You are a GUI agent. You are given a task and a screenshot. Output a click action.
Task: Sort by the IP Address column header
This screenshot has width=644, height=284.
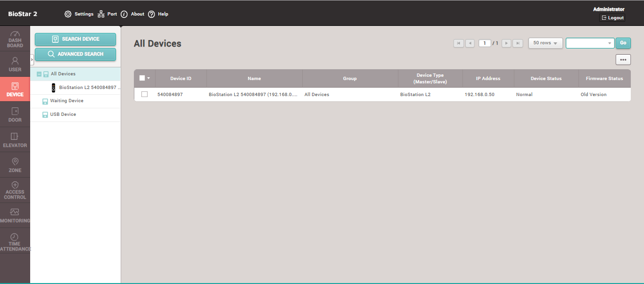tap(488, 79)
